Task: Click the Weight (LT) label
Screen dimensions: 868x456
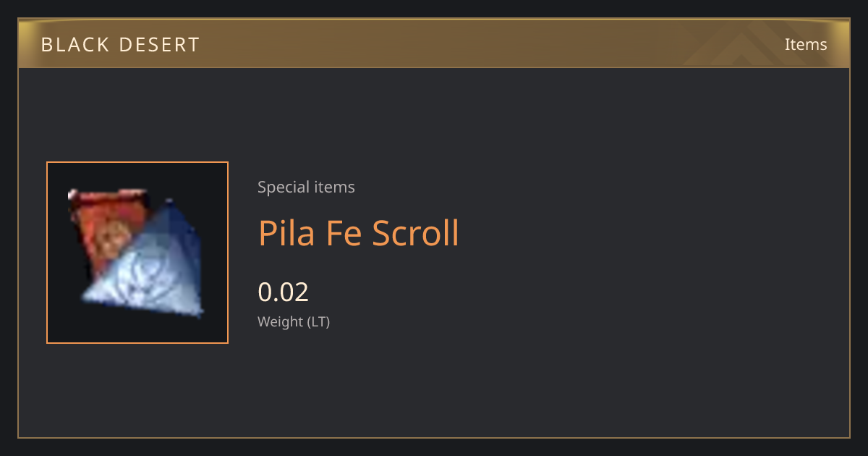Action: [294, 321]
